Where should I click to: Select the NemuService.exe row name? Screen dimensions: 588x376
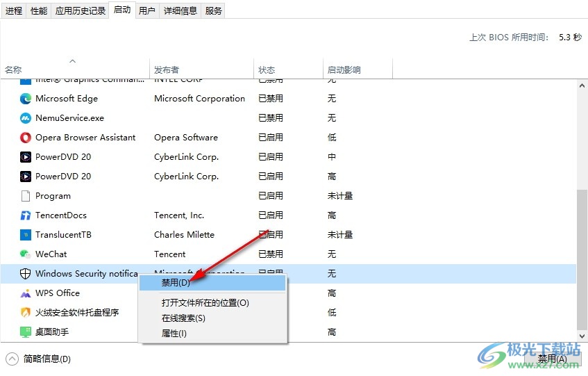(69, 118)
